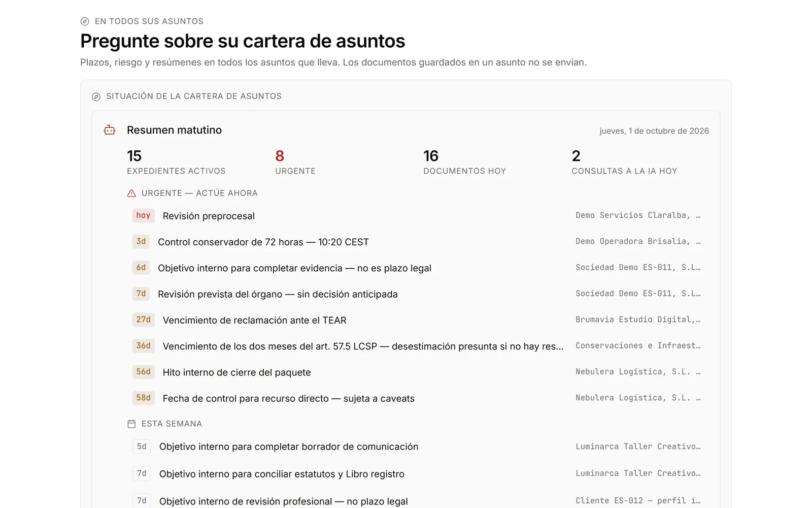Screen dimensions: 812x508
Task: Click the warning triangle icon by URGENTE — ACTÚE AHORA
Action: 131,193
